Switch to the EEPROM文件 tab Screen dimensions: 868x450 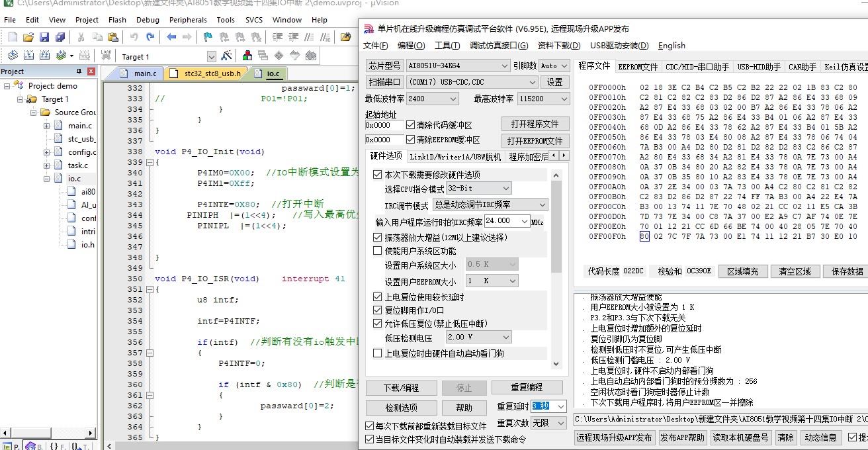[x=638, y=66]
